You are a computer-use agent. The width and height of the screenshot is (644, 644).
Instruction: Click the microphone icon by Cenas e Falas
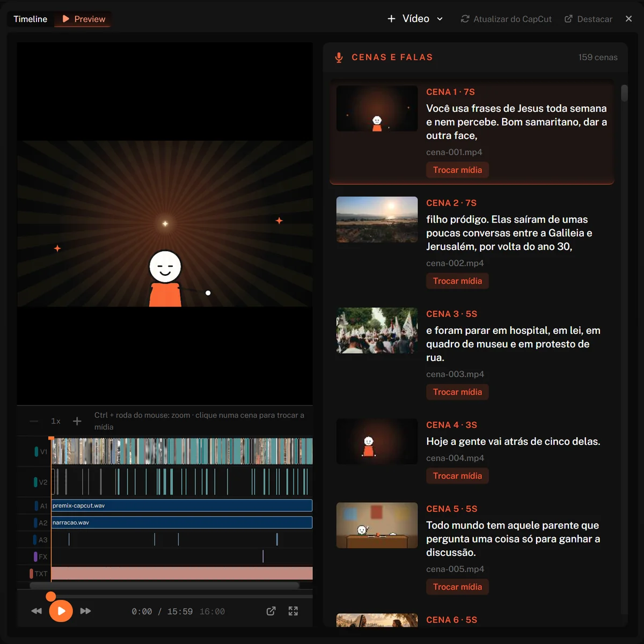point(339,57)
